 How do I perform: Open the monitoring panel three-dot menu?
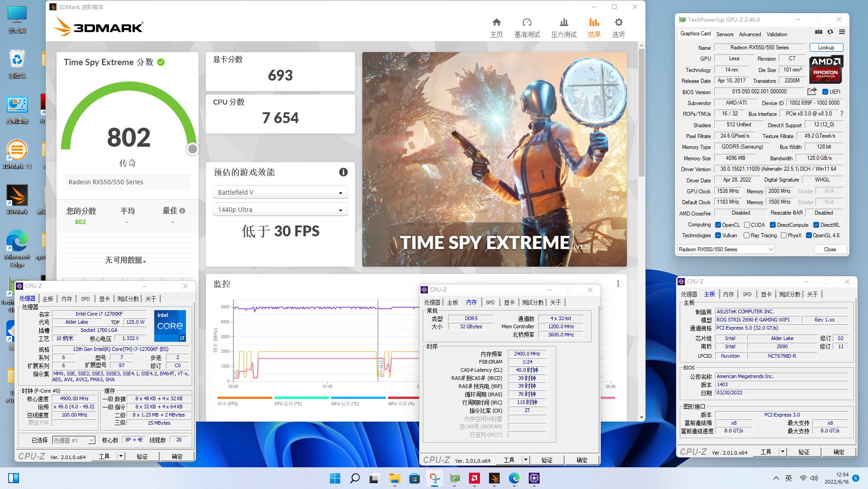pos(618,284)
